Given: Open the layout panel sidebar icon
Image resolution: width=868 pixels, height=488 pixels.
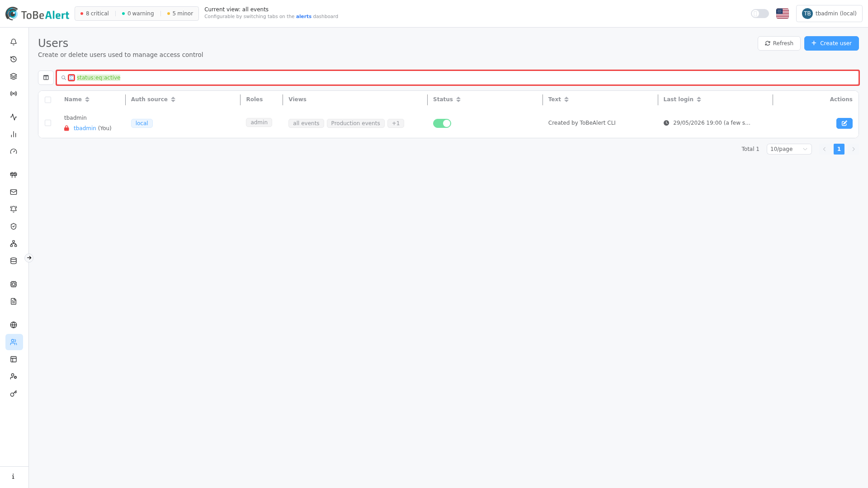Looking at the screenshot, I should (x=14, y=359).
